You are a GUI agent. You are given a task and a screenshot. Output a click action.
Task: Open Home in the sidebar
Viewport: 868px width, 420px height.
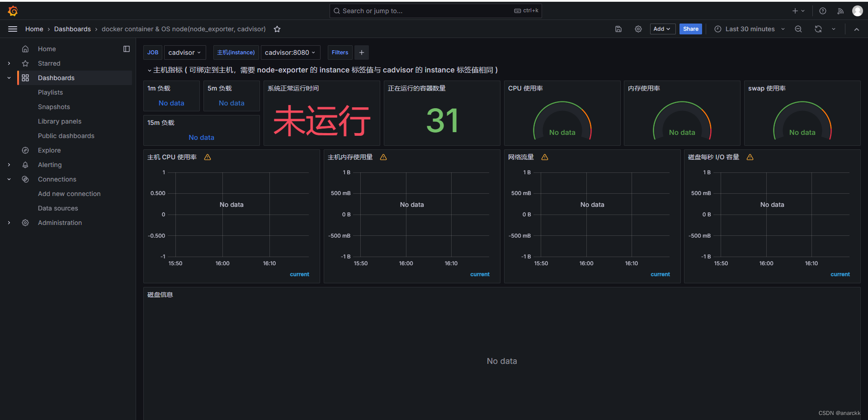[47, 49]
